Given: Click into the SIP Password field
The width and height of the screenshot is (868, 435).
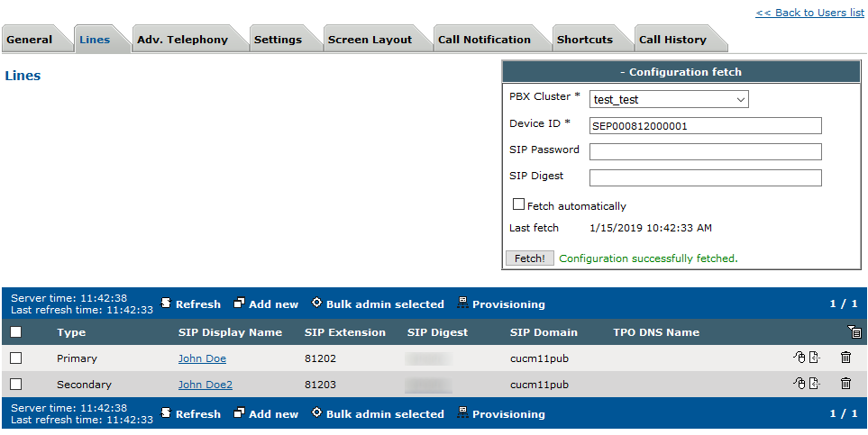Looking at the screenshot, I should coord(705,151).
